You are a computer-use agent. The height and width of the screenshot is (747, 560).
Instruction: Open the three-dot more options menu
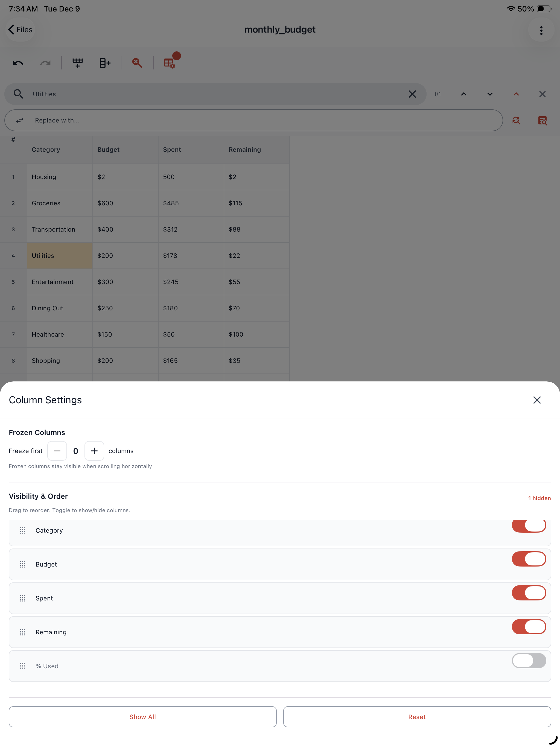click(541, 30)
